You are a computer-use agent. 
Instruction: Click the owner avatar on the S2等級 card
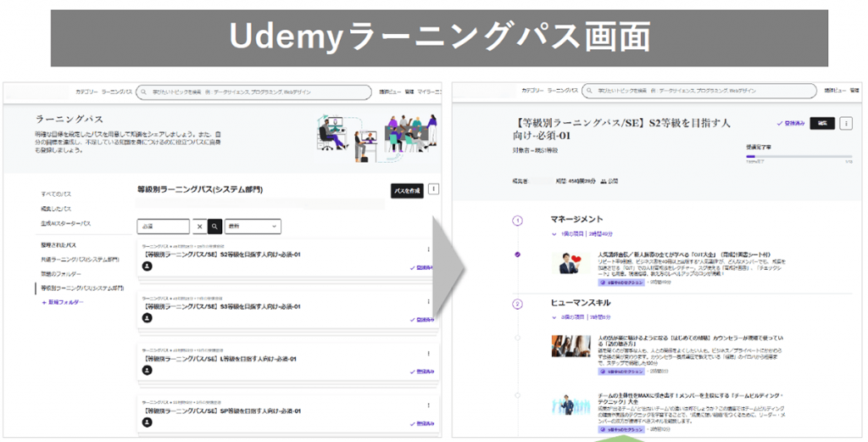(147, 266)
